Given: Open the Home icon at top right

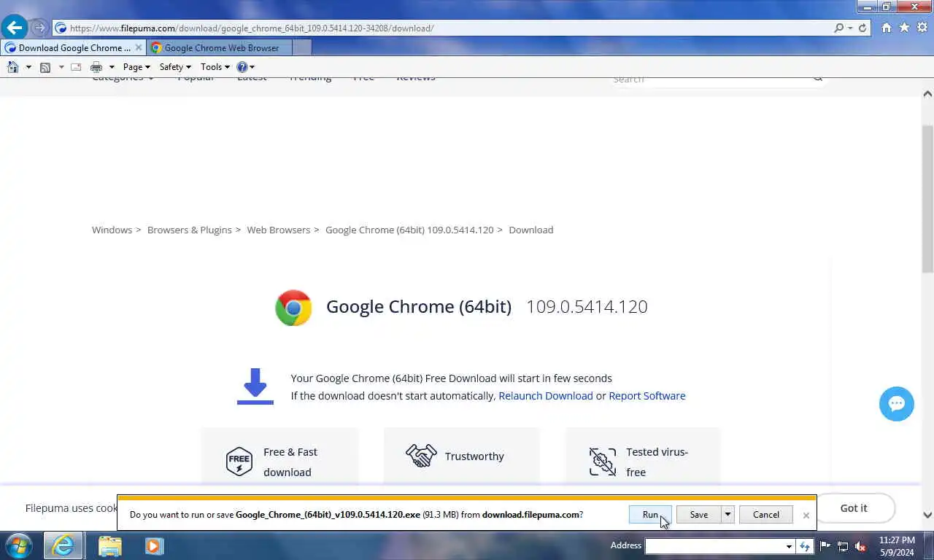Looking at the screenshot, I should click(887, 28).
